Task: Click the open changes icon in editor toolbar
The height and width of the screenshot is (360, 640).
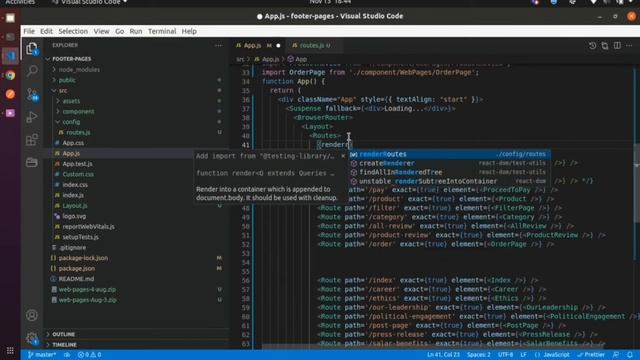Action: [x=604, y=46]
